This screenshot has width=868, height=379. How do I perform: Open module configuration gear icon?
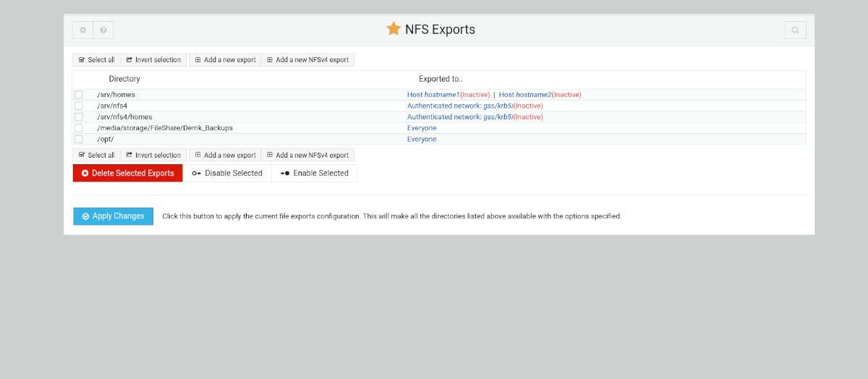click(82, 30)
